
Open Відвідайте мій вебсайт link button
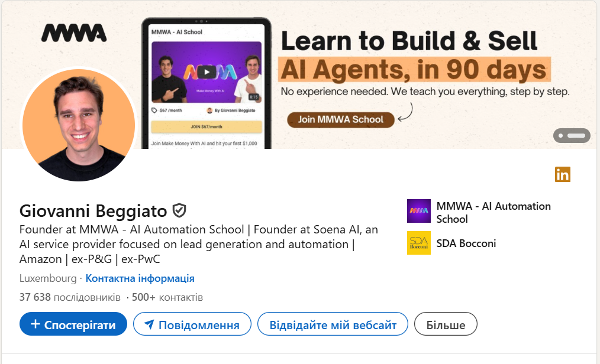[x=333, y=324]
